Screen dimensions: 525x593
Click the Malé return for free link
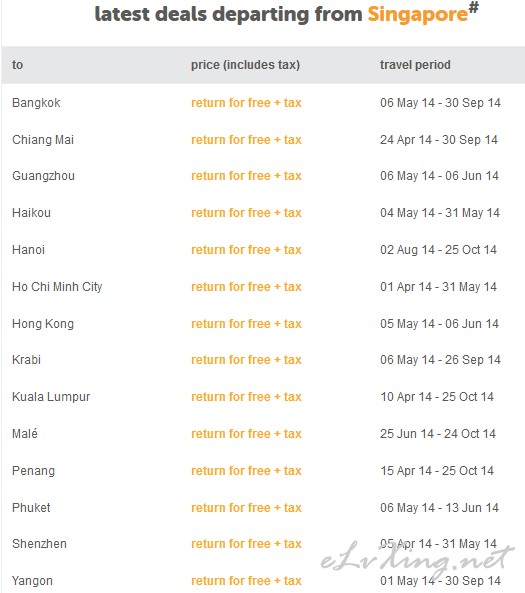tap(246, 434)
